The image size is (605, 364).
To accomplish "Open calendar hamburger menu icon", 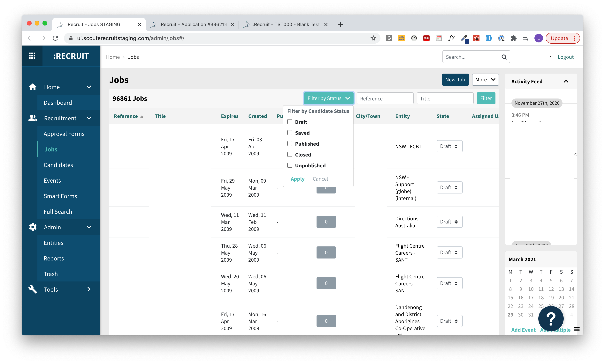I will point(577,329).
